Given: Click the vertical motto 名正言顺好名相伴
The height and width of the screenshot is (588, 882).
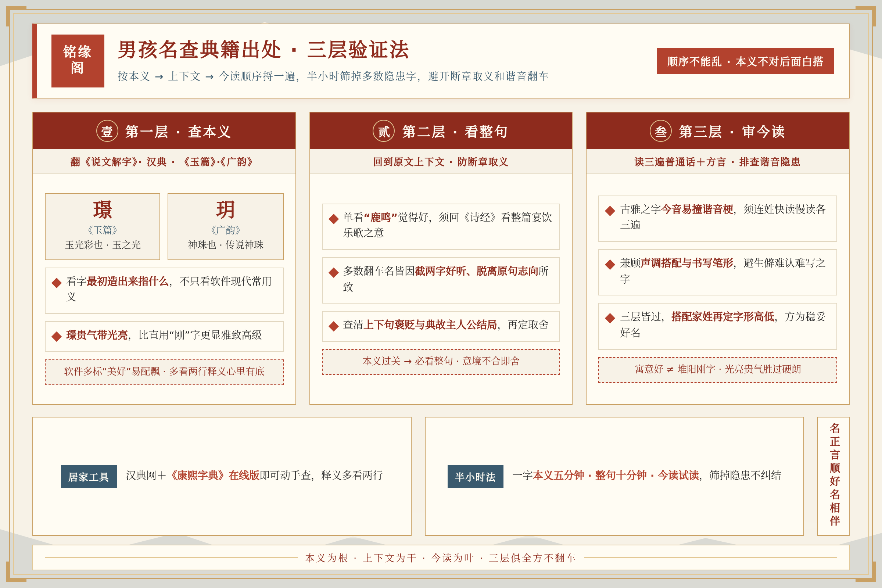Looking at the screenshot, I should 834,475.
